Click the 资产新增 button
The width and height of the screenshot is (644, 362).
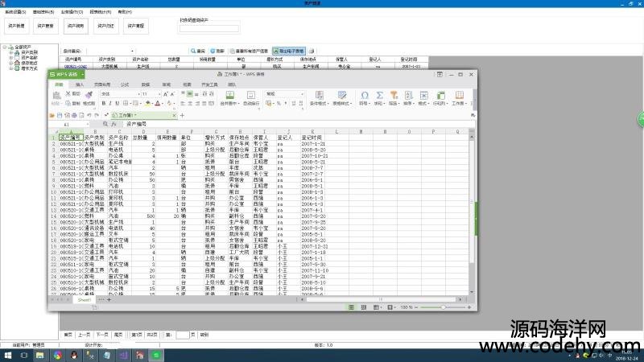(x=16, y=26)
